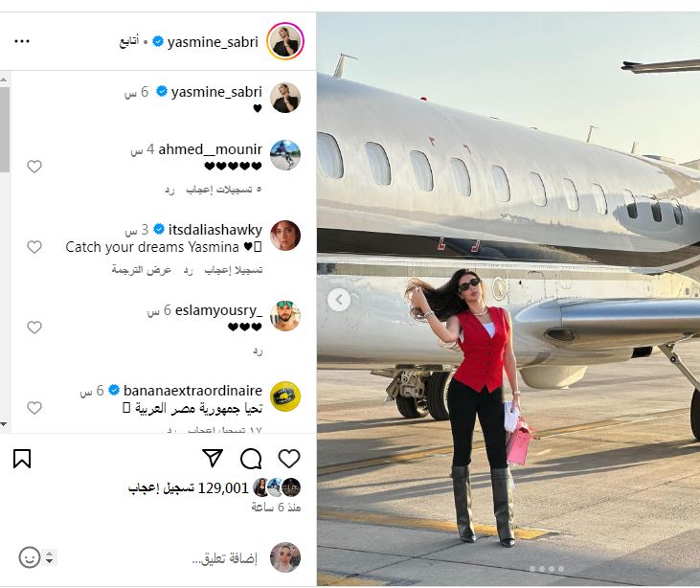
Task: Click the comments scrollbar down arrow
Action: pyautogui.click(x=4, y=424)
